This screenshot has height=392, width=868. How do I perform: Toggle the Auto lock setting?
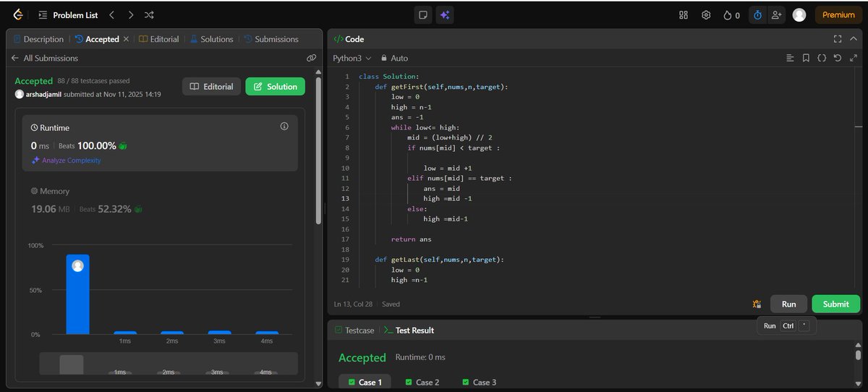coord(394,58)
